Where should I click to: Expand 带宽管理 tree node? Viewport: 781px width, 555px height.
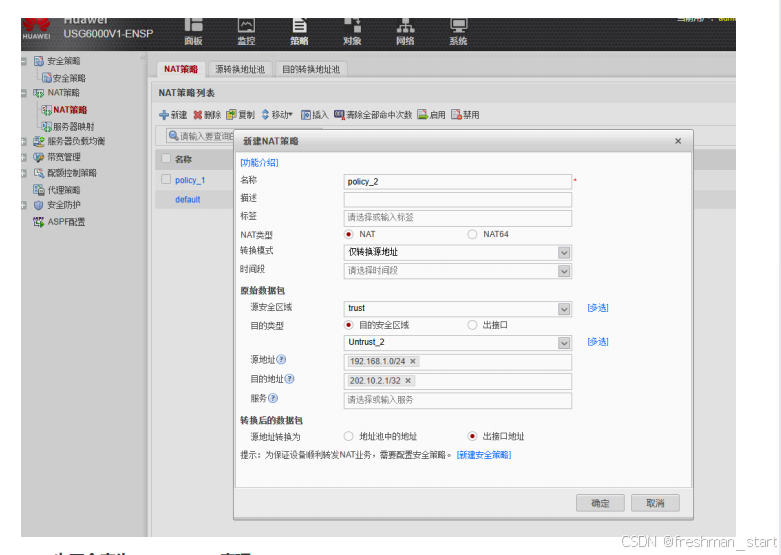coord(24,157)
